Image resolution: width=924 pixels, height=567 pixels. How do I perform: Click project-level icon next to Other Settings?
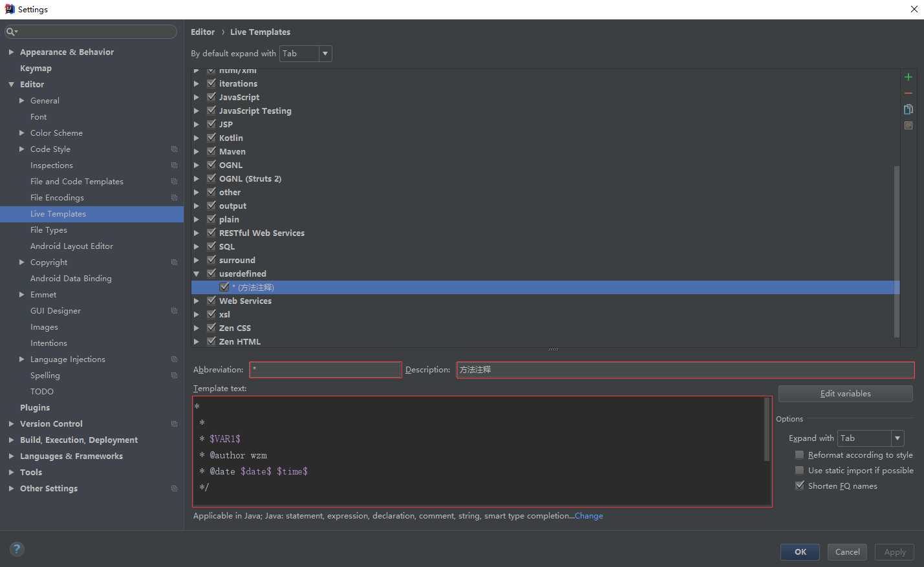pyautogui.click(x=174, y=489)
